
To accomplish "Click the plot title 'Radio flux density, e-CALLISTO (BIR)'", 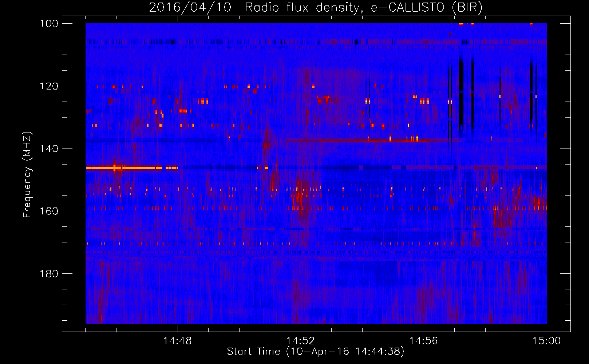I will pyautogui.click(x=363, y=8).
